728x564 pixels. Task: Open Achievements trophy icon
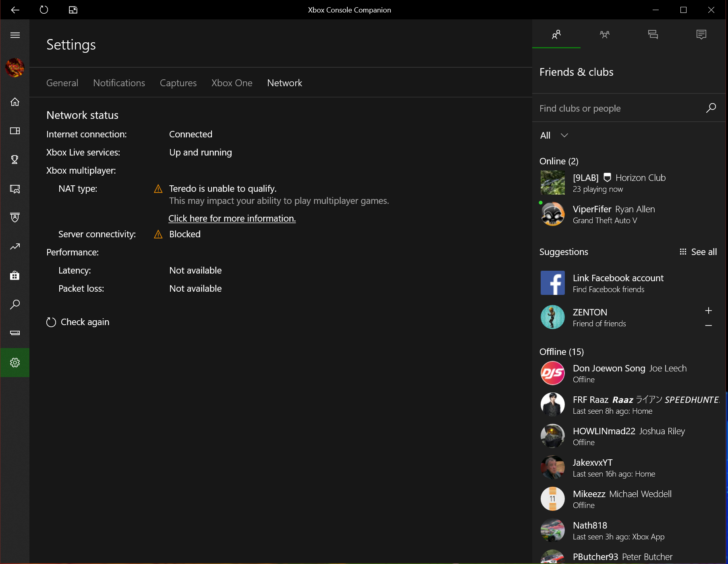coord(15,160)
